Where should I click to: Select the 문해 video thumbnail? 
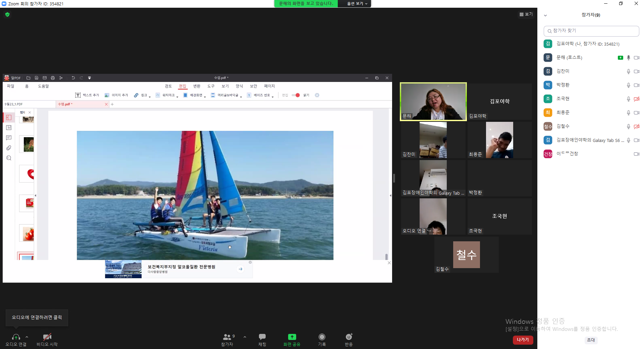coord(433,102)
